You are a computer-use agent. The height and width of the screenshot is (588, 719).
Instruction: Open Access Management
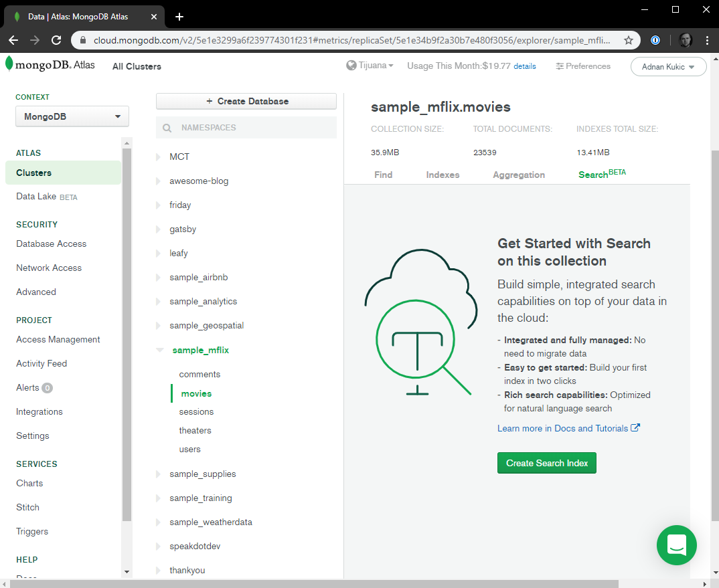click(58, 340)
